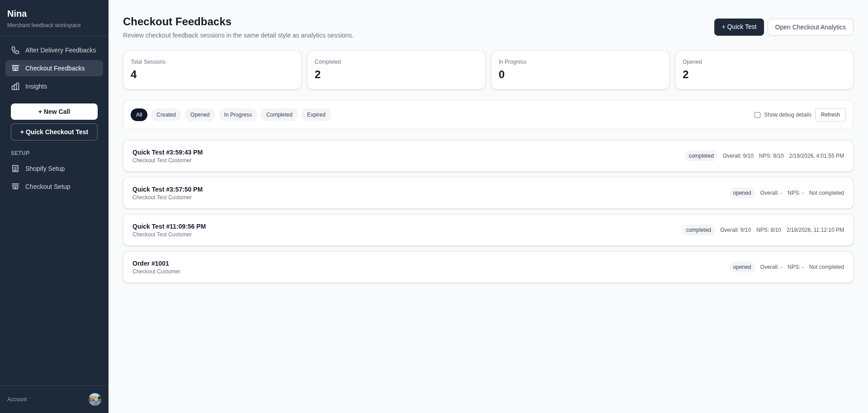Launch a Quick Checkout Test
The width and height of the screenshot is (868, 413).
[54, 132]
